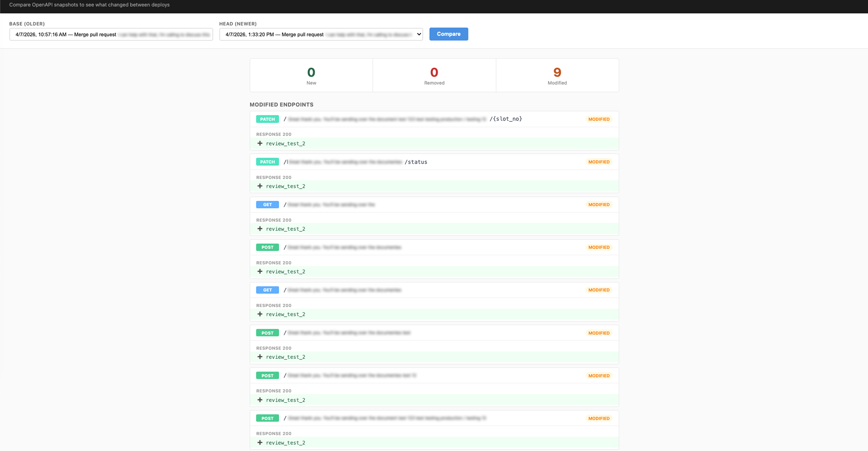Click MODIFIED tag on the first POST row

[599, 247]
